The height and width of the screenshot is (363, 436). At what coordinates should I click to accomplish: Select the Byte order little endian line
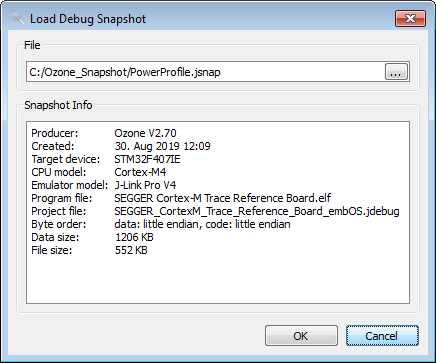pos(161,224)
